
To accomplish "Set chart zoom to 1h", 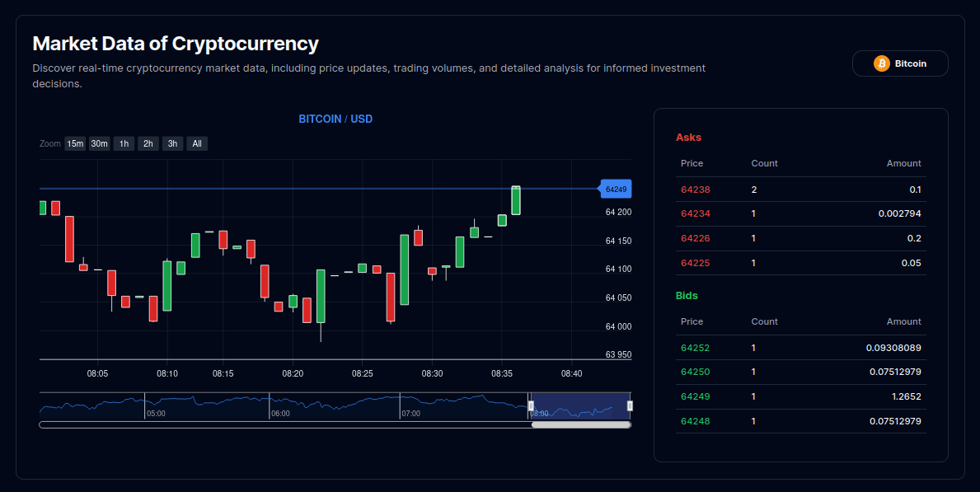I will coord(124,143).
